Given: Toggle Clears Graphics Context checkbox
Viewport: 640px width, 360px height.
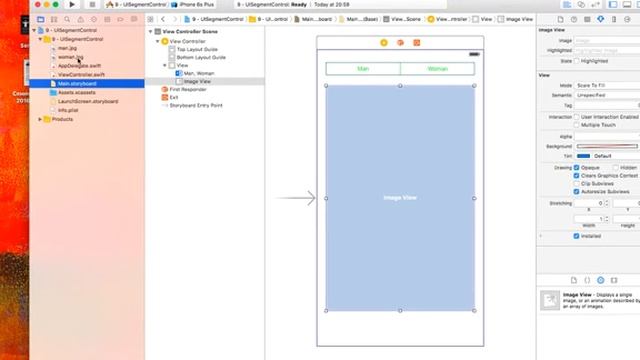Looking at the screenshot, I should click(x=576, y=176).
